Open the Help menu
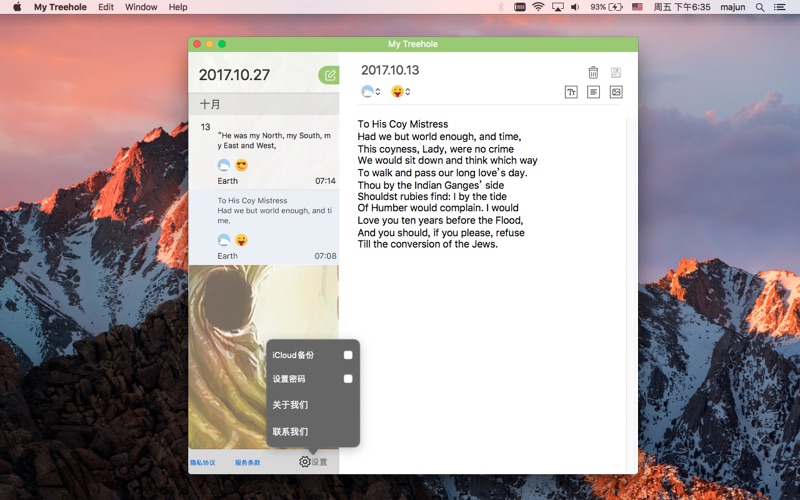 tap(178, 7)
